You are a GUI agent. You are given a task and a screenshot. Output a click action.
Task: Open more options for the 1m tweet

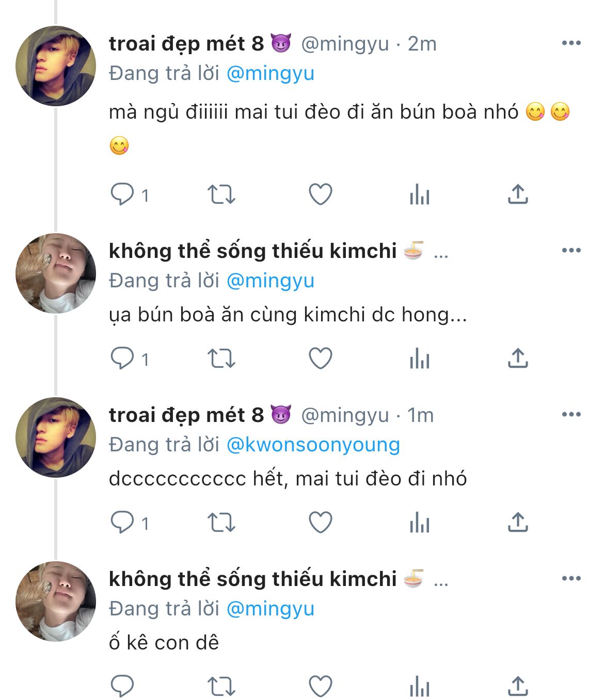point(571,415)
